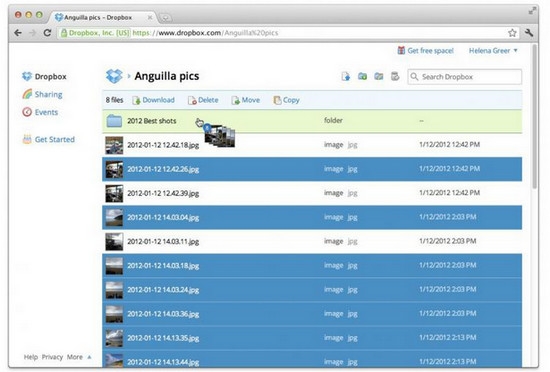Click the gift icon by Get free space
This screenshot has height=372, width=550.
[401, 50]
